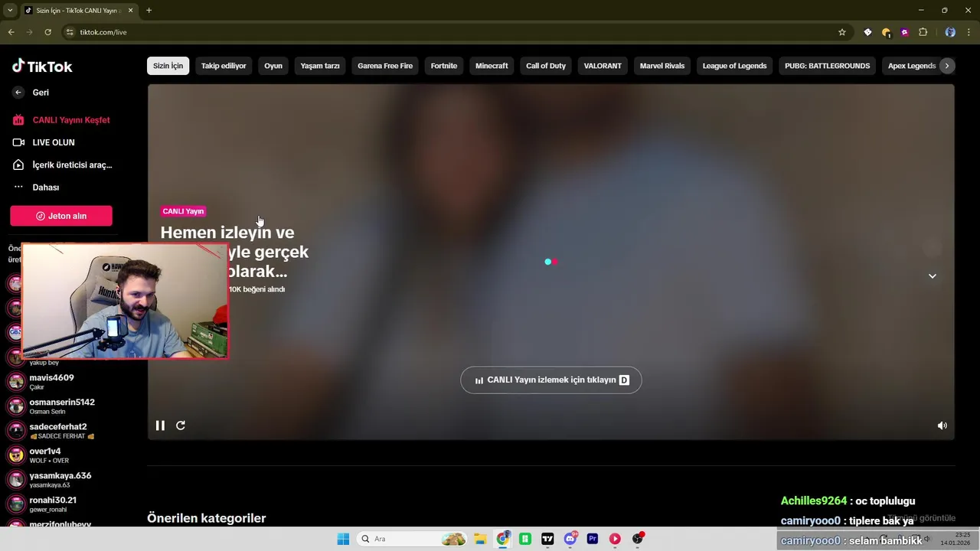Select the Oyun category tab

[x=273, y=66]
